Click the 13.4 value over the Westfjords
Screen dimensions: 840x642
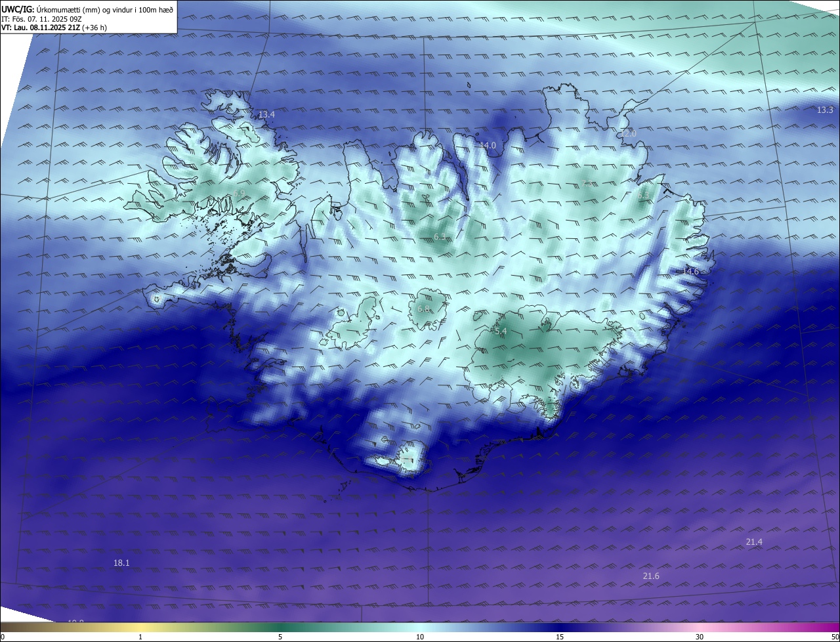(x=266, y=114)
